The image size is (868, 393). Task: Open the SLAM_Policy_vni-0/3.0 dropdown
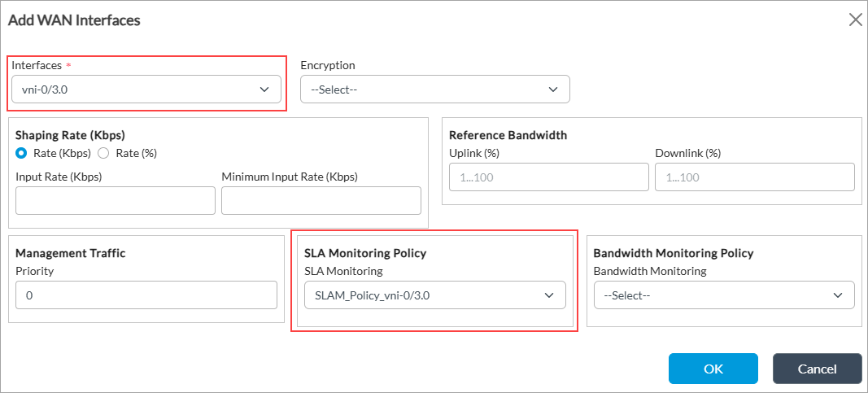click(x=423, y=295)
